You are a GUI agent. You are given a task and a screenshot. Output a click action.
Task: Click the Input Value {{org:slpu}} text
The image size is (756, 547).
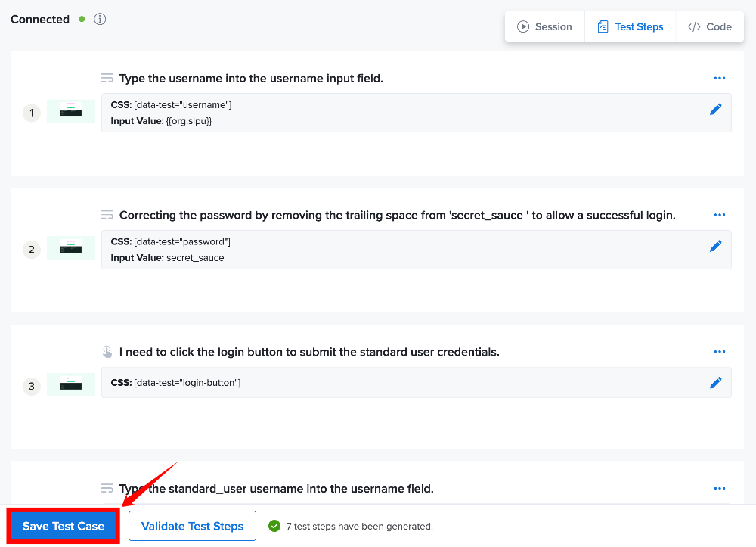click(x=161, y=121)
